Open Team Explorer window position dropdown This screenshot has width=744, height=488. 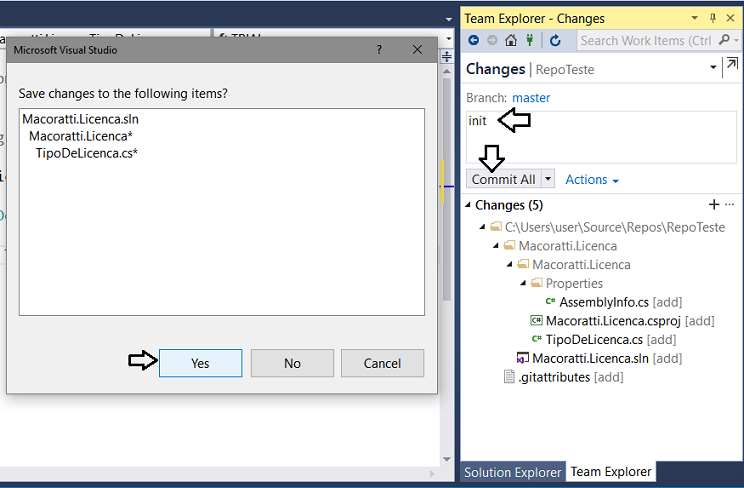pos(695,18)
